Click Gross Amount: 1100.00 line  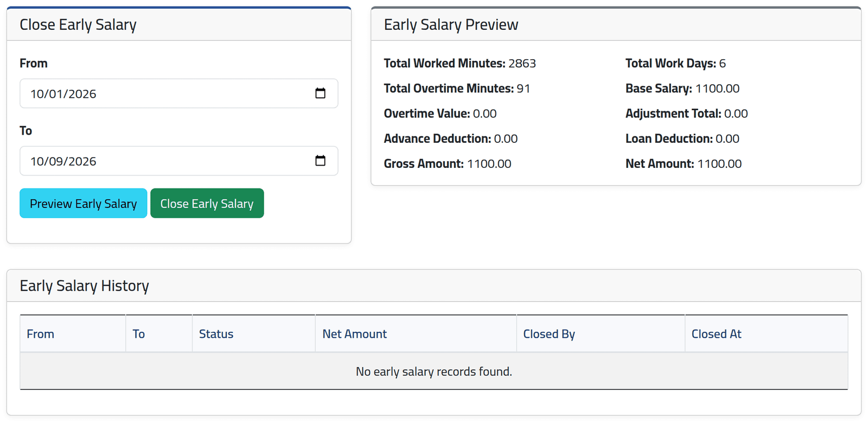coord(448,163)
